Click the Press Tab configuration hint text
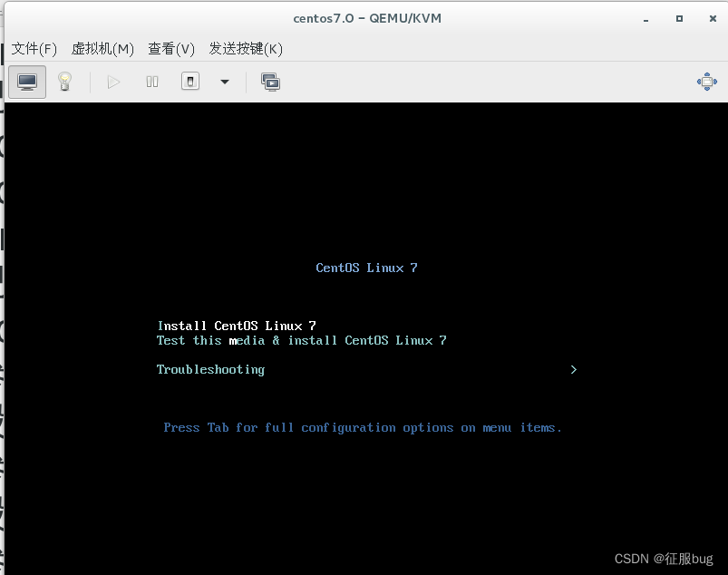 click(363, 428)
